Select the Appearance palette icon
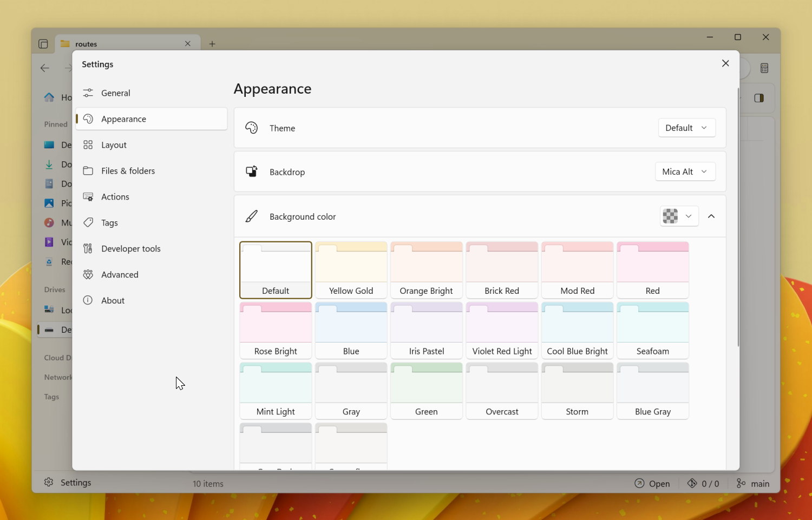The image size is (812, 520). 88,119
